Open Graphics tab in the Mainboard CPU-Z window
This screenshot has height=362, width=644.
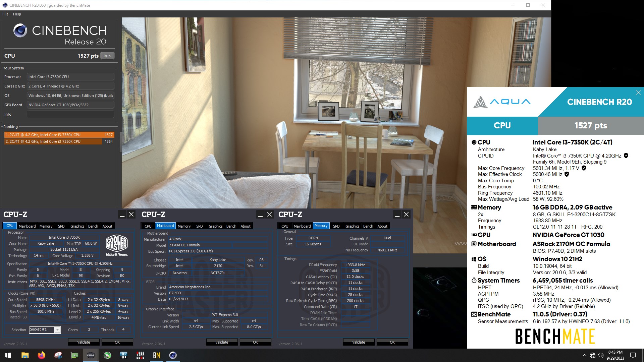[216, 226]
